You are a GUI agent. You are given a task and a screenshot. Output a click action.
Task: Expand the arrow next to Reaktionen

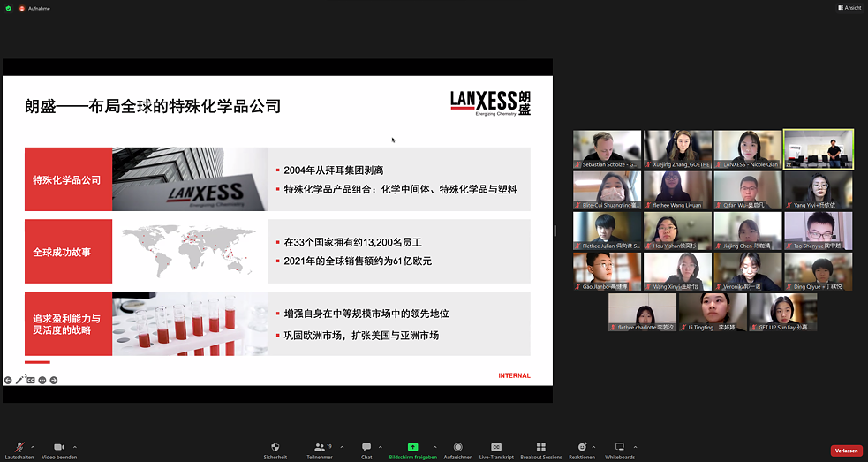point(593,447)
